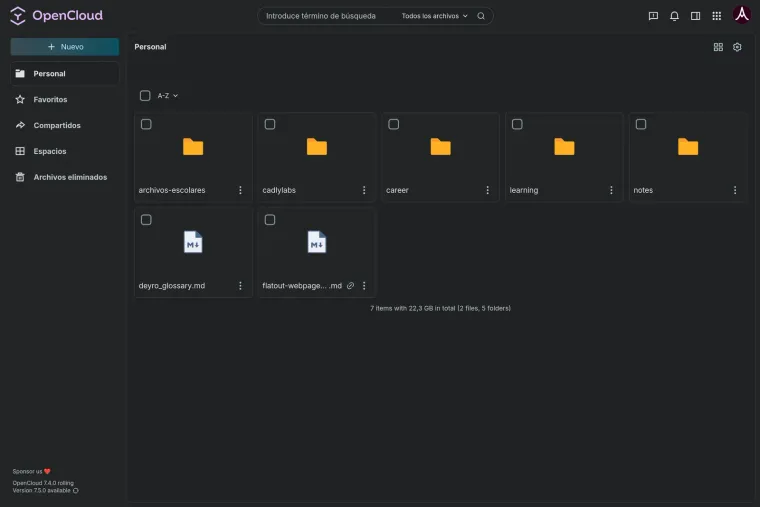The height and width of the screenshot is (507, 760).
Task: Click the link indicator on flatout-webpage file
Action: point(350,285)
